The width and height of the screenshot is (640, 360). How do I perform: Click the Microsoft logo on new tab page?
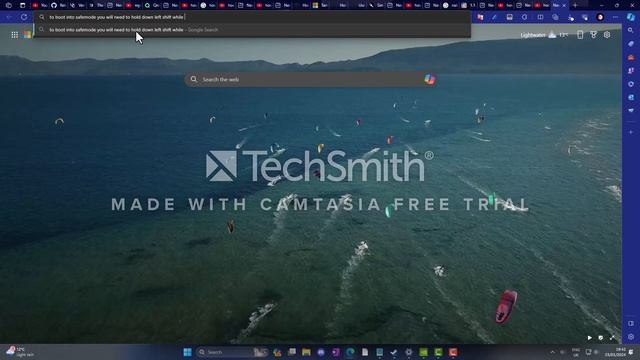coord(27,35)
